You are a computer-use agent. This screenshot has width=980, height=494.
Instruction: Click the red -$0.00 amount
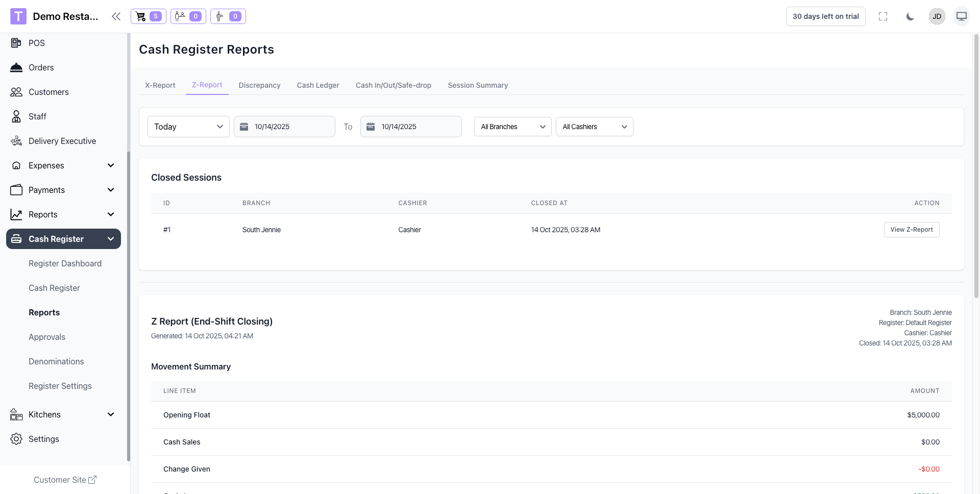coord(929,469)
